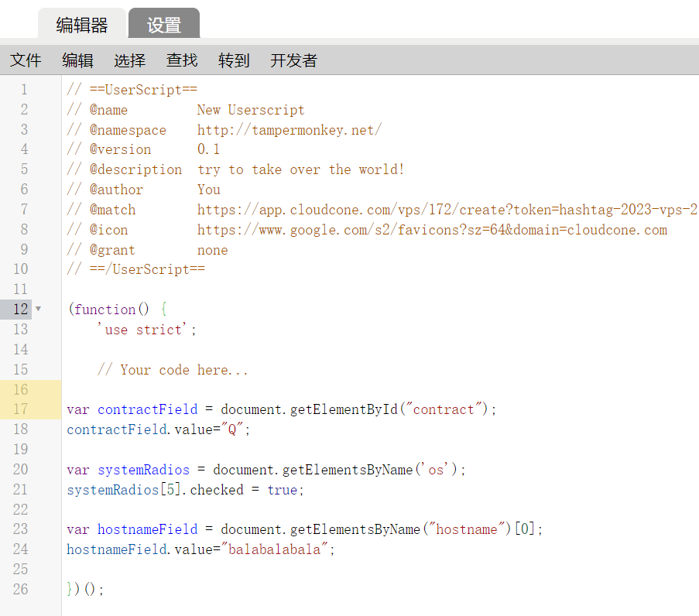Screen dimensions: 699x616
Task: Collapse the function block at line 12
Action: [39, 310]
